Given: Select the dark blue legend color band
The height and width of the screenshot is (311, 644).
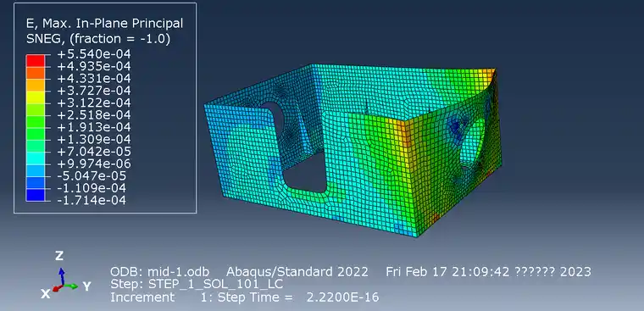Looking at the screenshot, I should click(x=35, y=195).
